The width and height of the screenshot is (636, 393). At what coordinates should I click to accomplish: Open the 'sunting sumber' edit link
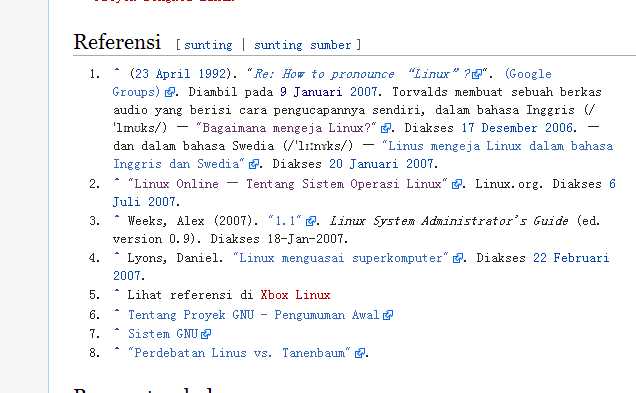coord(303,45)
